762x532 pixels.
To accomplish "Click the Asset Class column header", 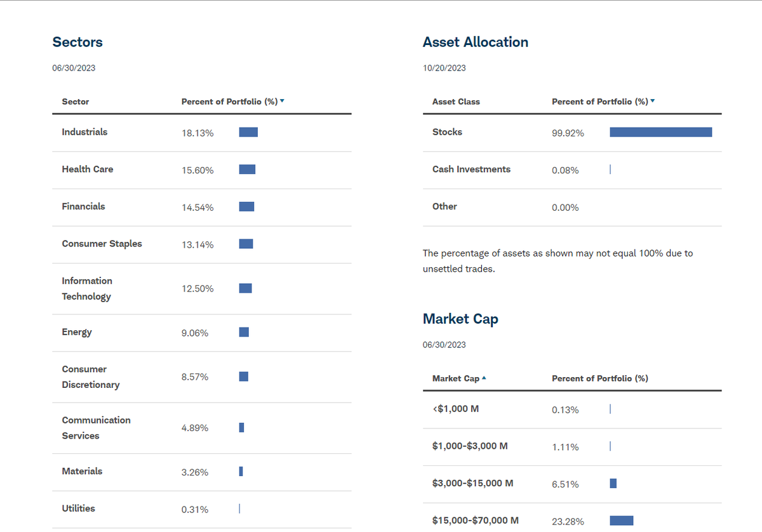I will tap(456, 101).
